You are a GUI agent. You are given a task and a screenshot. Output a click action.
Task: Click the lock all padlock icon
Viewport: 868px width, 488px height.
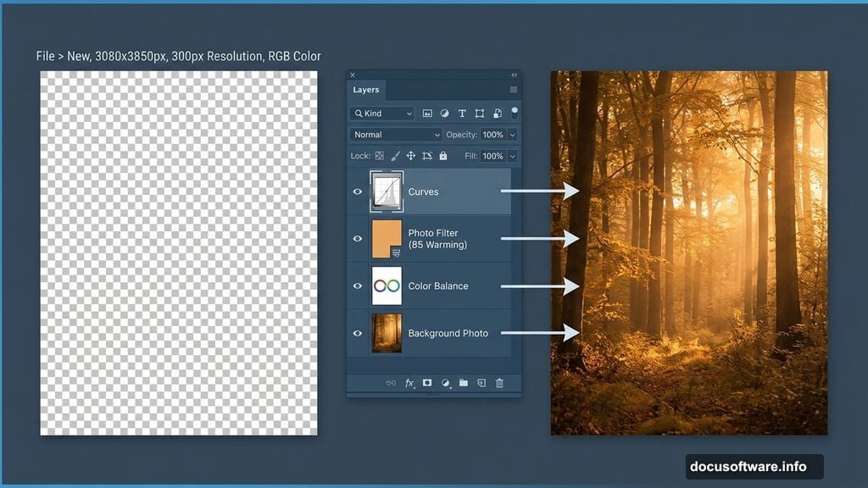tap(442, 156)
